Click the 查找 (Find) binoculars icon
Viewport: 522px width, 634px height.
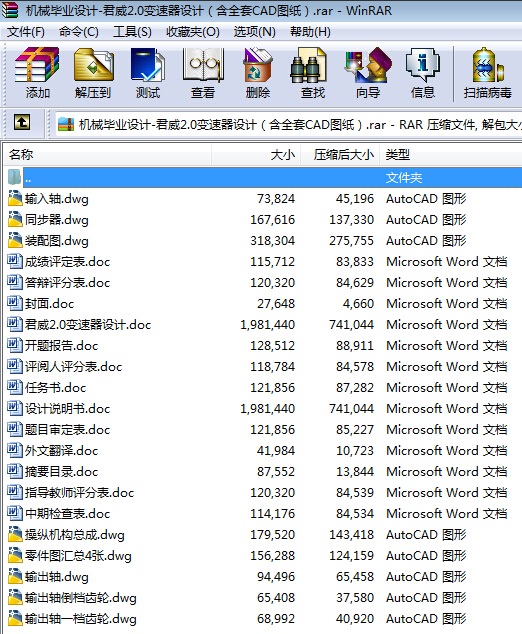tap(309, 66)
